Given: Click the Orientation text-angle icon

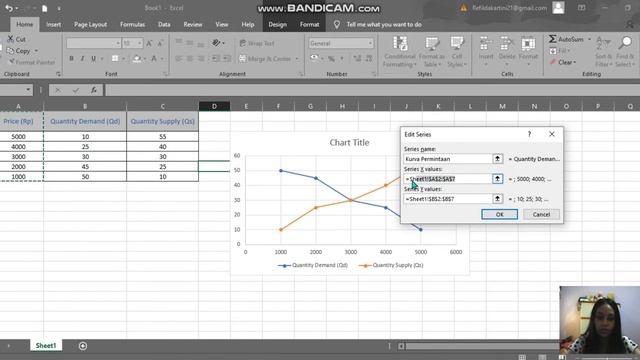Looking at the screenshot, I should coord(216,43).
